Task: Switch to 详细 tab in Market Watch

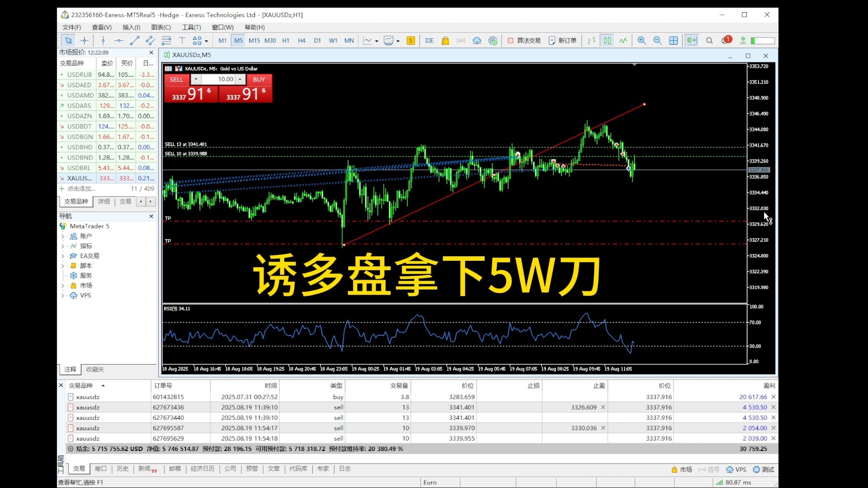Action: coord(104,202)
